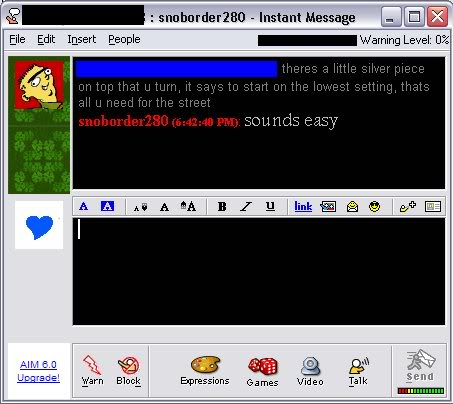Image resolution: width=453 pixels, height=404 pixels.
Task: Click the message length meter under Send
Action: point(421,391)
